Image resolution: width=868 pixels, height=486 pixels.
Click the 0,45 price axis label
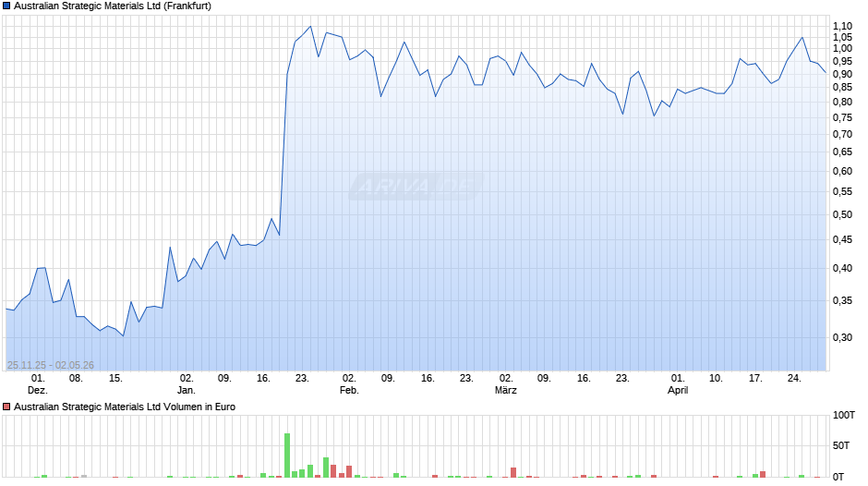pyautogui.click(x=842, y=240)
